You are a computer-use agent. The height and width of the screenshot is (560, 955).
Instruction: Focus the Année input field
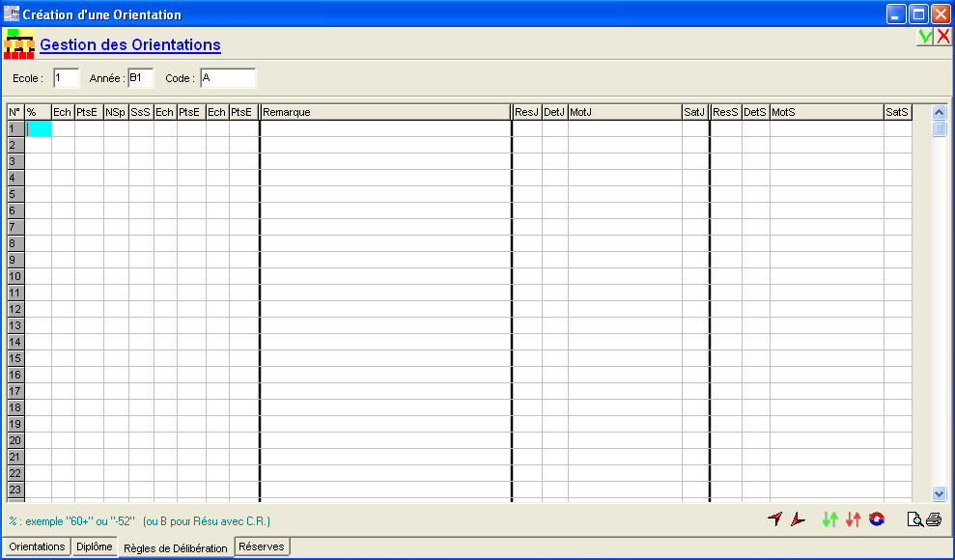click(140, 78)
